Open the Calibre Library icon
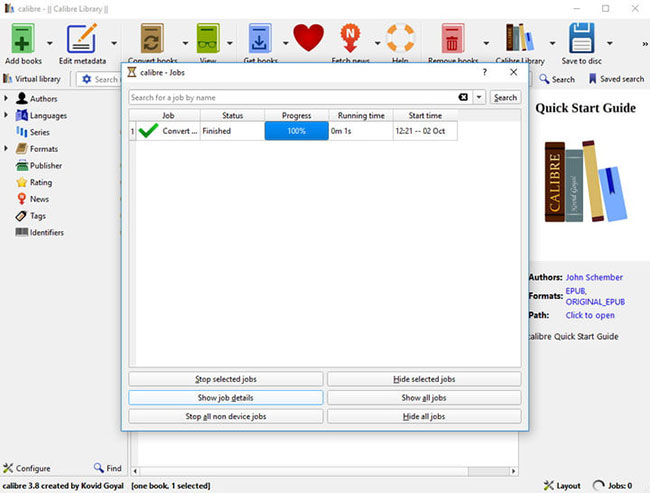650x493 pixels. 519,38
